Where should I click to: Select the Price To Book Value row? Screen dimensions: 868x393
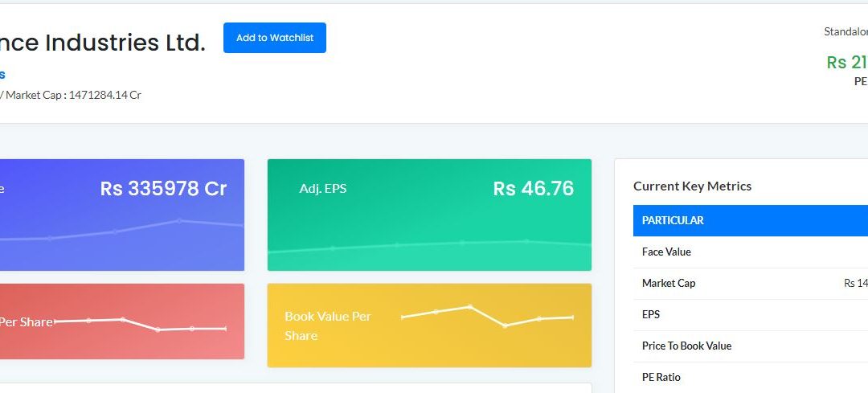[x=751, y=346]
